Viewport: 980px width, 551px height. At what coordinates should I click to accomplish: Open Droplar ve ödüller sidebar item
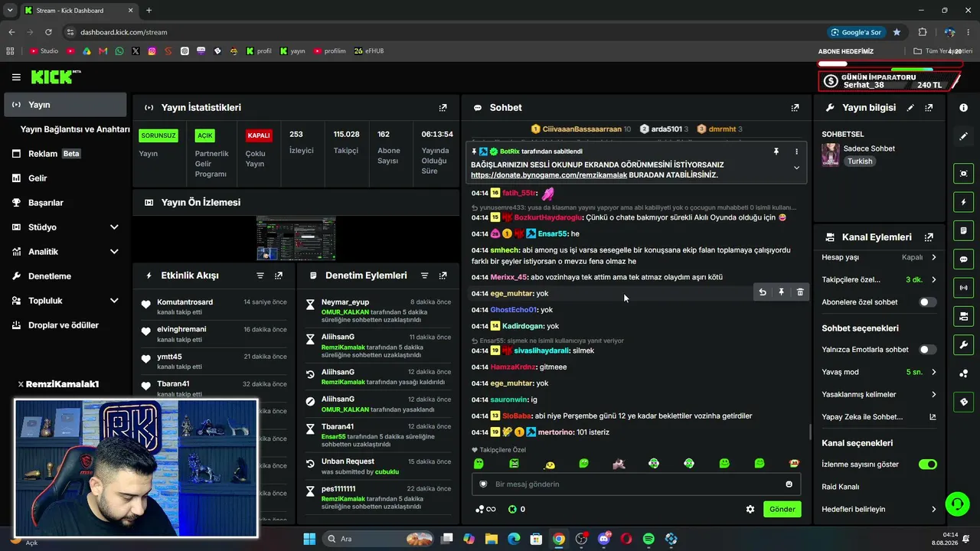[x=66, y=325]
